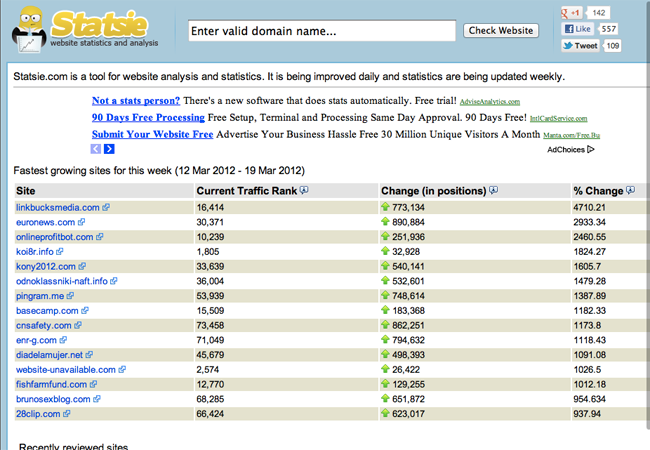Click the AdChoices icon
Screen dimensions: 650x450
tap(591, 150)
